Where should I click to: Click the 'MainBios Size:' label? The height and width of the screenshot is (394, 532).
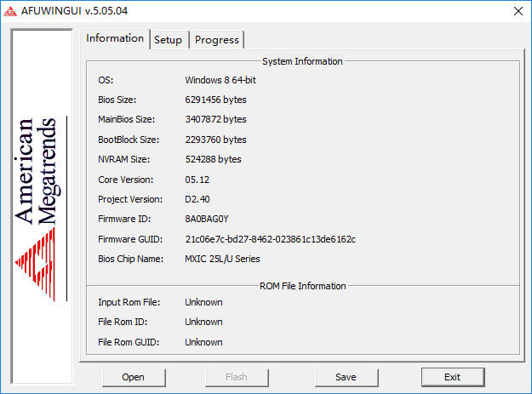click(x=127, y=120)
